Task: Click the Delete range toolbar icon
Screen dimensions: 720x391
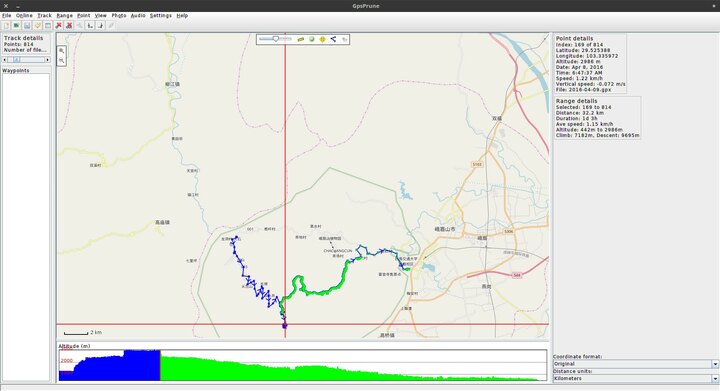Action: (69, 26)
